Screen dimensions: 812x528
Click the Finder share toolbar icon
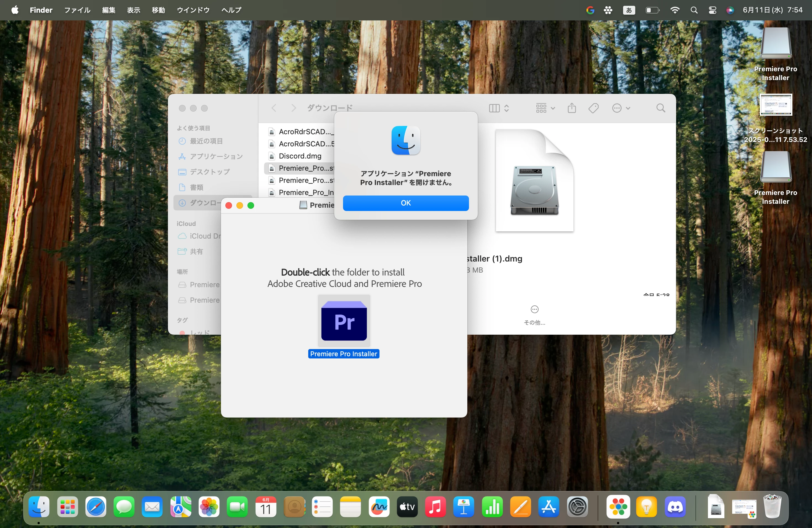(x=572, y=108)
